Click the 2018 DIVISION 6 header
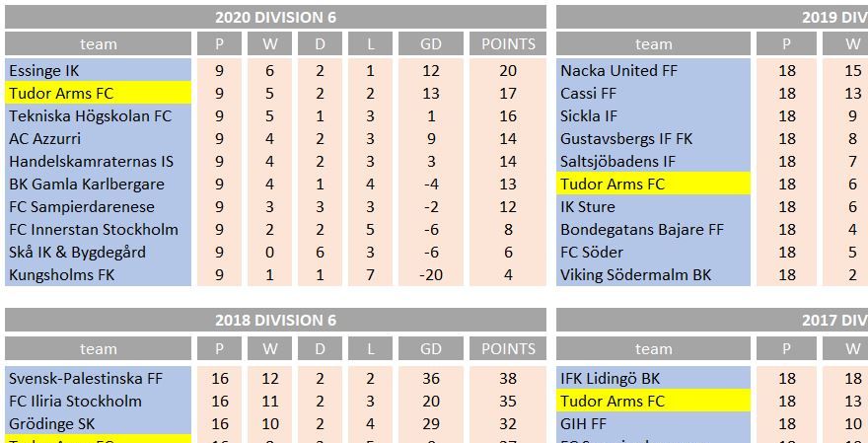 pyautogui.click(x=275, y=320)
